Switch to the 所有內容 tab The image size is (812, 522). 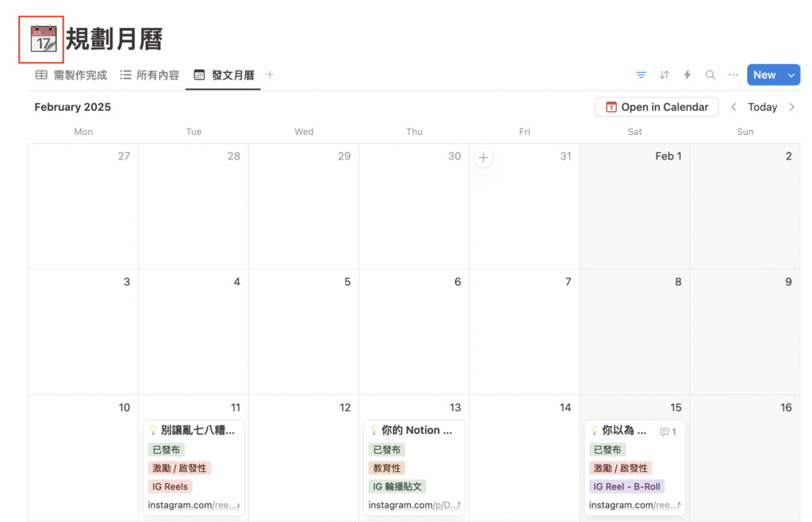(x=150, y=75)
